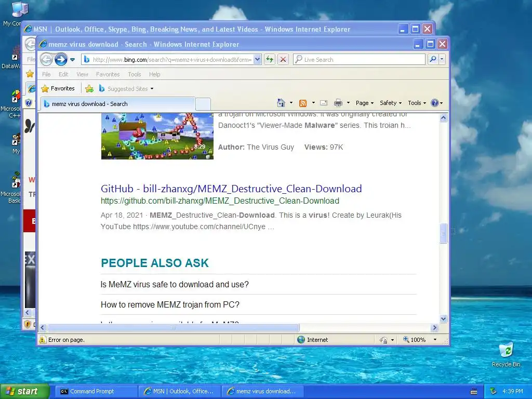Click the 100% zoom level button
Viewport: 532px width, 399px height.
(x=414, y=340)
